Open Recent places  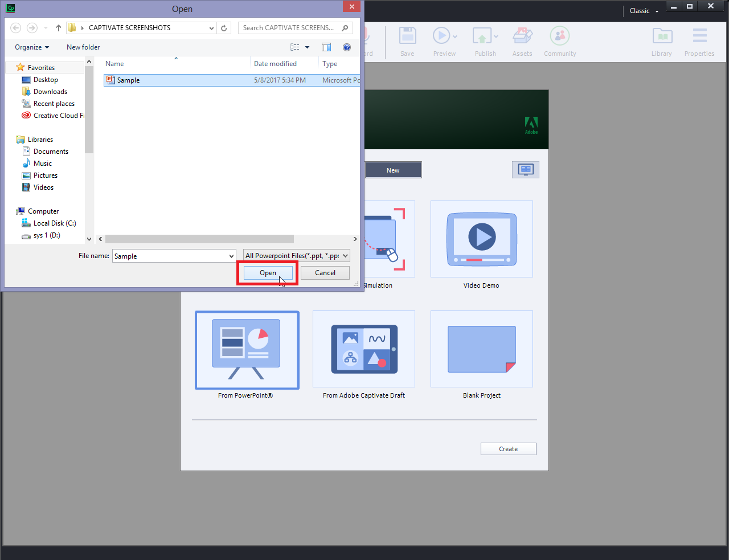click(x=54, y=104)
